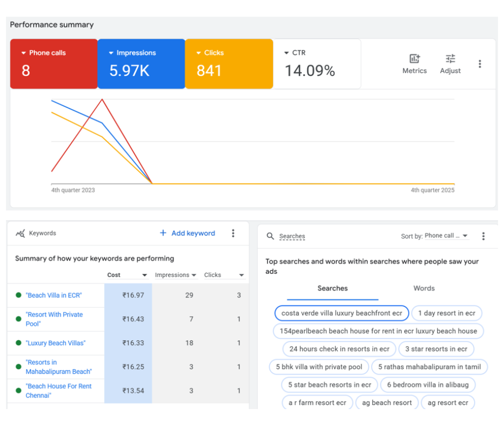Open the Adjust sliders icon
This screenshot has height=423, width=504.
coord(450,59)
